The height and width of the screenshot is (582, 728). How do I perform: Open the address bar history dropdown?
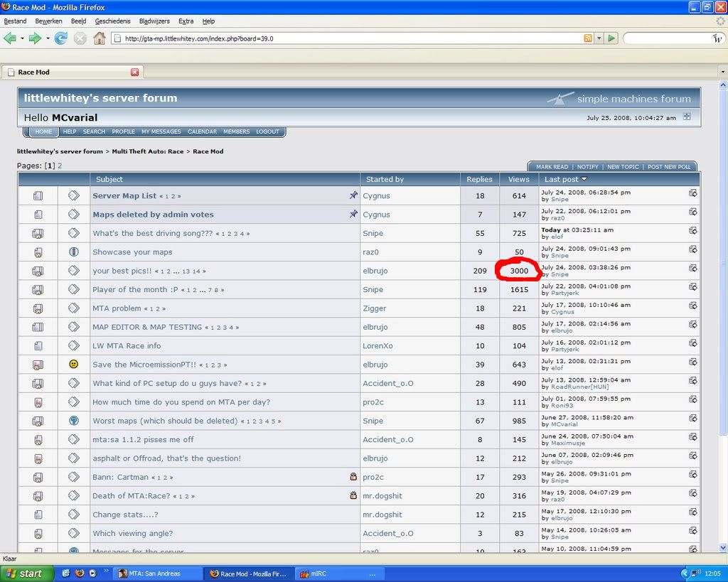[599, 38]
